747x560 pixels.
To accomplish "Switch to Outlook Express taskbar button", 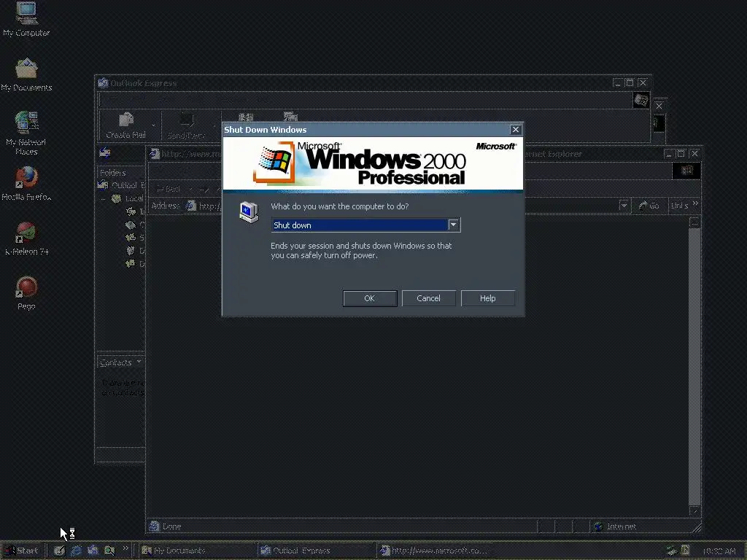I will pos(315,551).
